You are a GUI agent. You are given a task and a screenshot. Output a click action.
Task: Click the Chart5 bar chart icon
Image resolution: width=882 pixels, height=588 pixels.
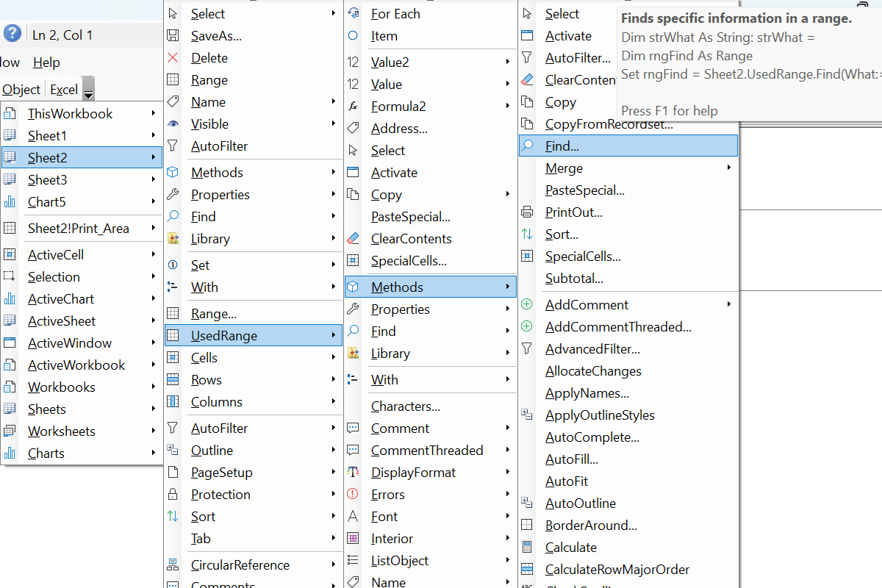[10, 201]
